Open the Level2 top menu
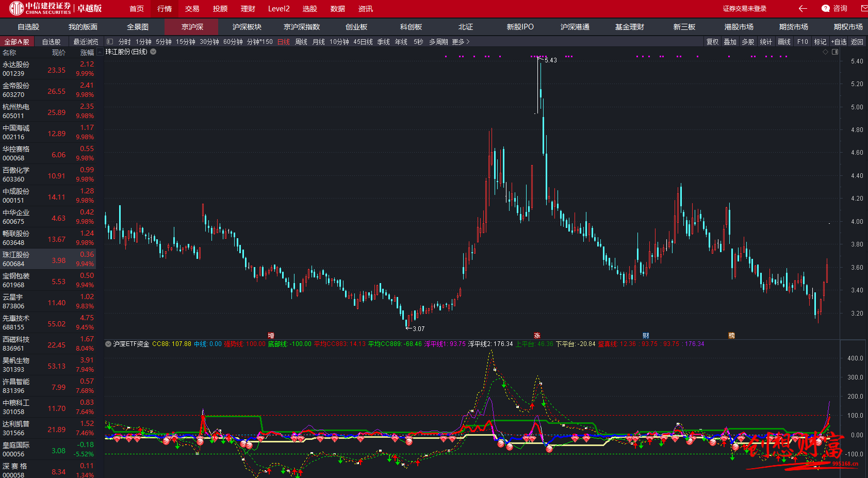This screenshot has height=478, width=868. pyautogui.click(x=279, y=9)
